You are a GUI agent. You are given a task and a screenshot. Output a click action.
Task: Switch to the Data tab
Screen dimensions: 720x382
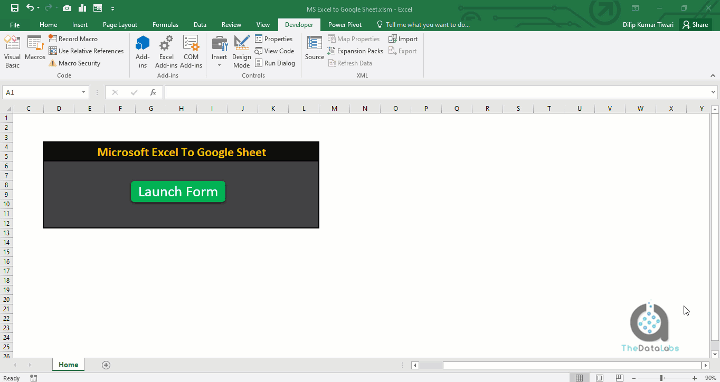(x=200, y=25)
